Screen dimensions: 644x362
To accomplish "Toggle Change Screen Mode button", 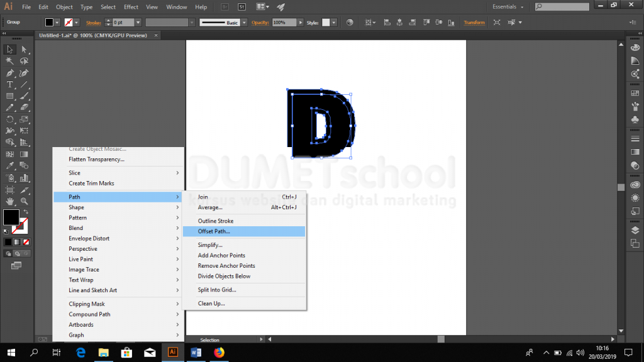I will (16, 266).
